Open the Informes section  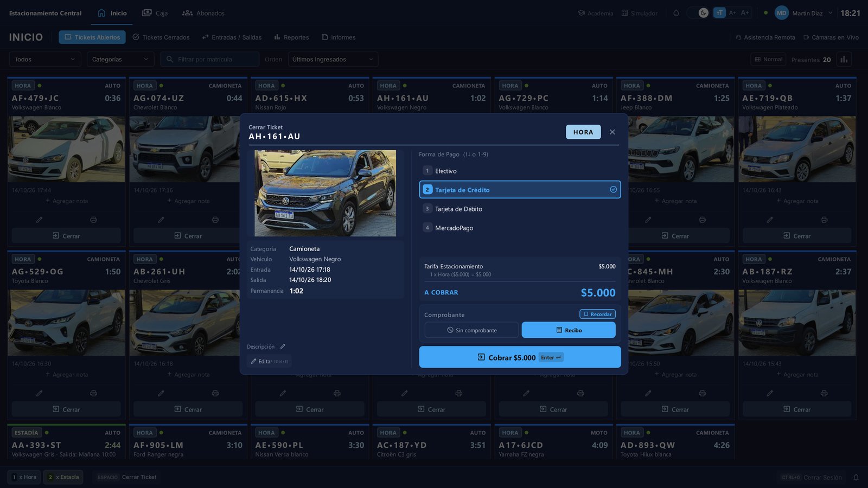coord(339,37)
